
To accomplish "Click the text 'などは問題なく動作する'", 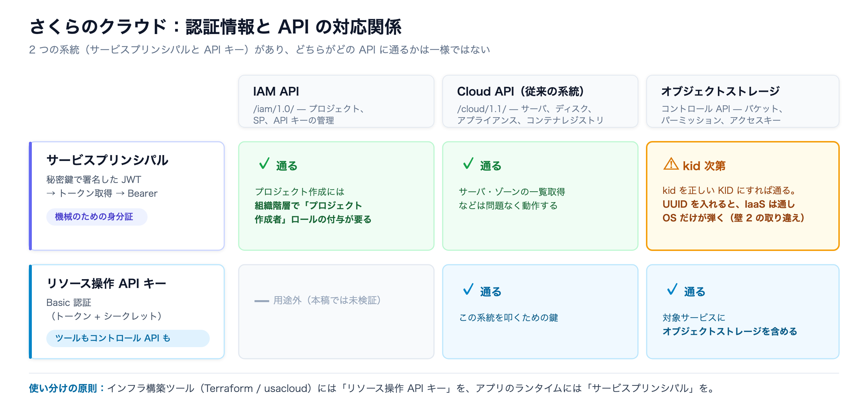I will click(508, 206).
